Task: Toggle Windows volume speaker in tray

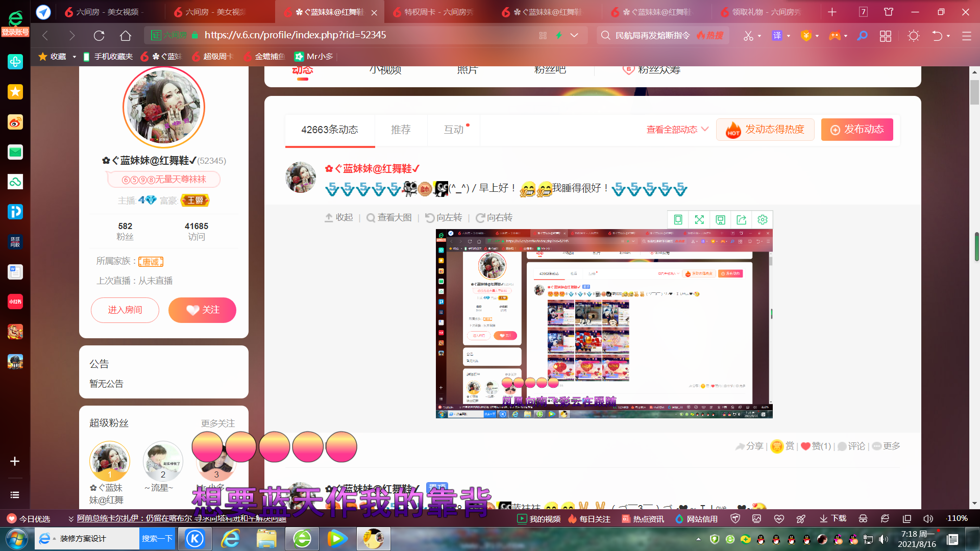Action: coord(884,539)
